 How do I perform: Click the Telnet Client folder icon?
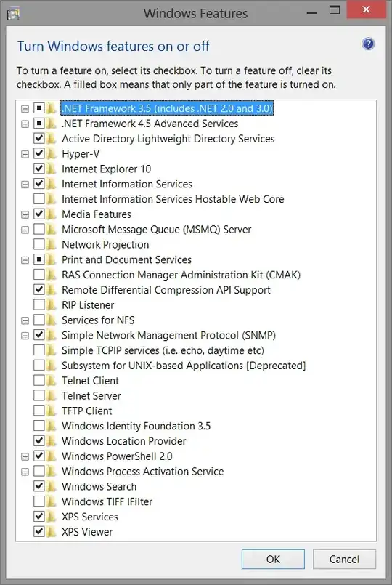coord(52,380)
